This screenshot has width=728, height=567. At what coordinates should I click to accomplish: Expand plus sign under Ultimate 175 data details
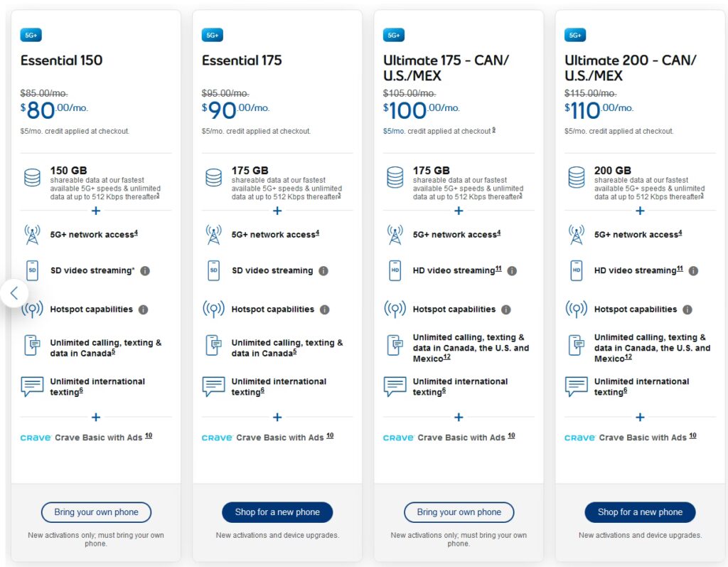click(x=459, y=211)
